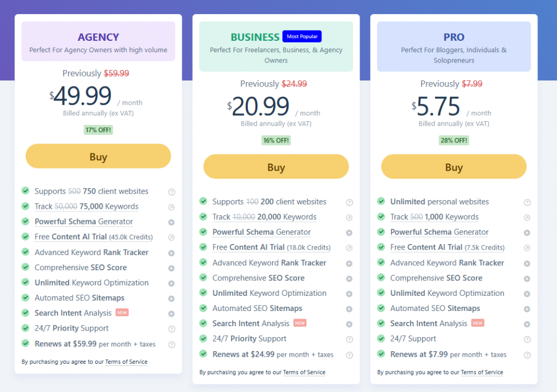Click green checkmark beside Agency SEO Score

pyautogui.click(x=26, y=266)
